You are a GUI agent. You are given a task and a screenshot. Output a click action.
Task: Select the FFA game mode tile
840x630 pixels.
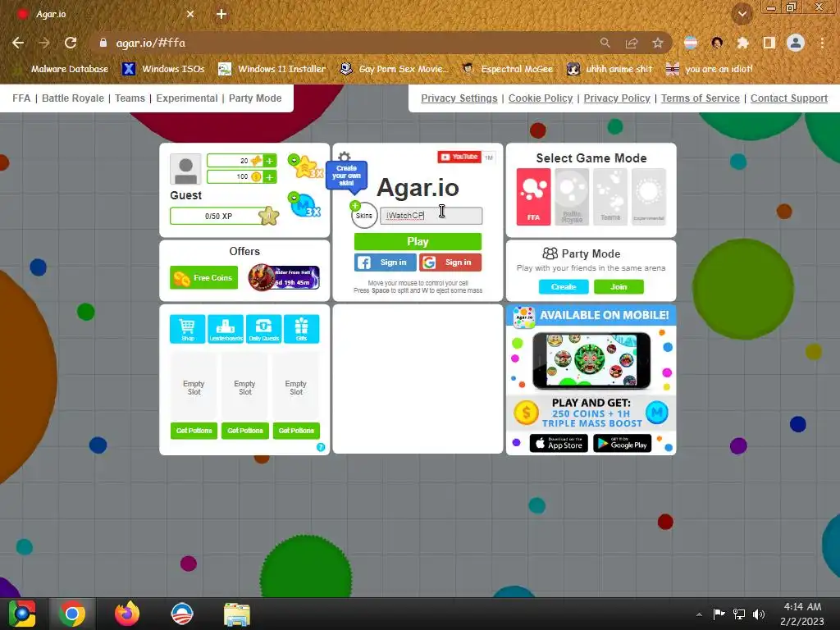(x=533, y=197)
